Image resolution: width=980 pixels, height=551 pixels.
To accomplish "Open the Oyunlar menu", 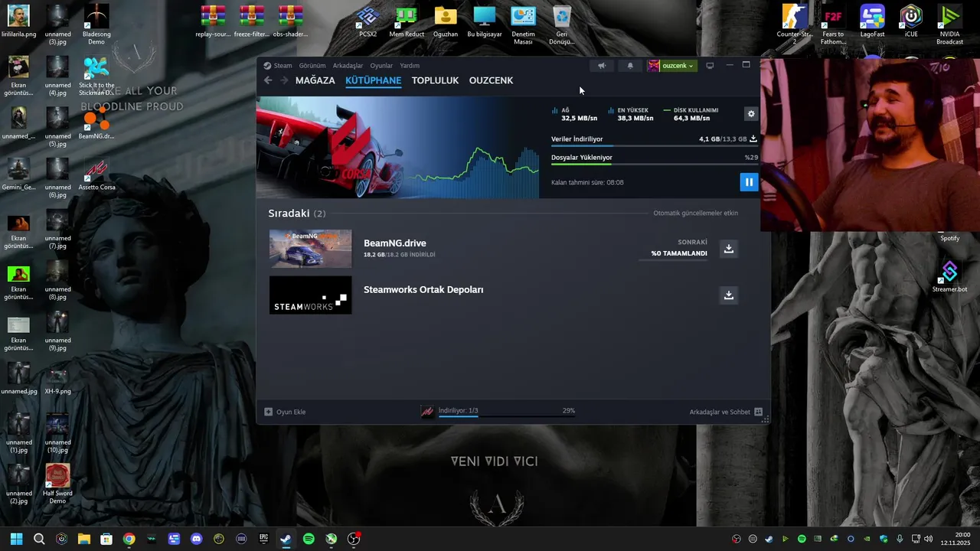I will click(381, 66).
